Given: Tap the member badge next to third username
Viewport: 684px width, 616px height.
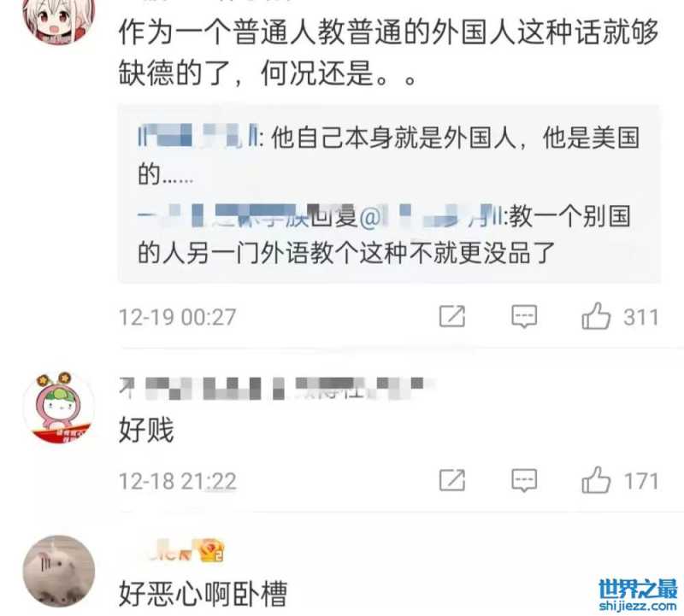Looking at the screenshot, I should [211, 551].
